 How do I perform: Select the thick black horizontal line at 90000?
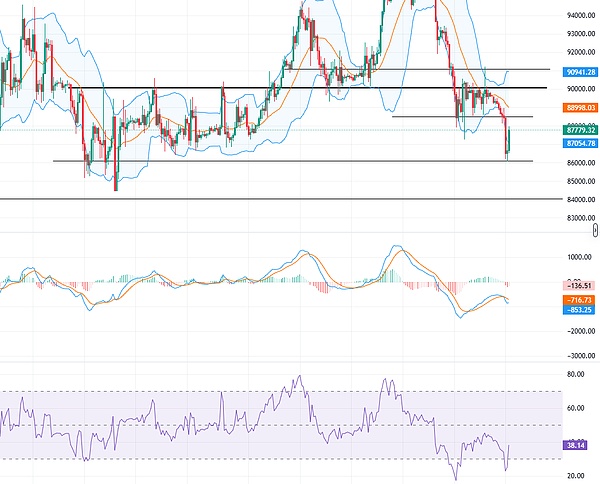(300, 88)
